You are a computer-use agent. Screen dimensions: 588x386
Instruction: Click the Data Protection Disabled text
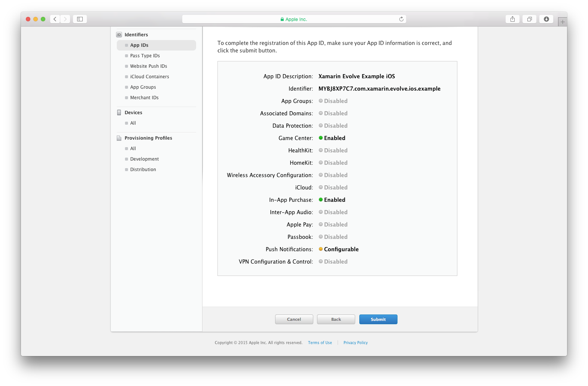click(x=336, y=126)
